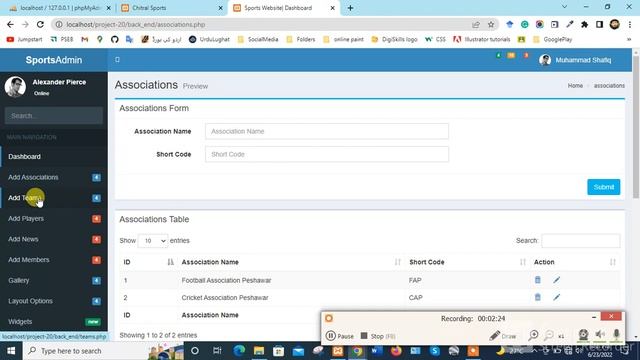Open Add Associations in the sidebar
The image size is (640, 360).
(54, 177)
